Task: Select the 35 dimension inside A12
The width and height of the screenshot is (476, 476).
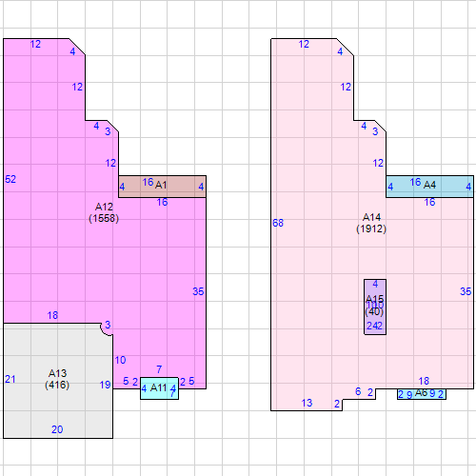Action: (x=198, y=291)
